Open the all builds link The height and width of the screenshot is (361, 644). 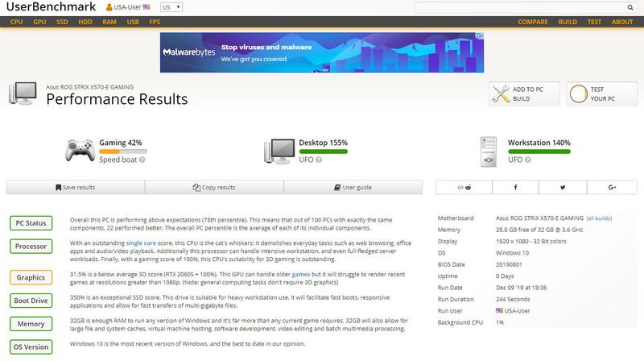point(599,218)
